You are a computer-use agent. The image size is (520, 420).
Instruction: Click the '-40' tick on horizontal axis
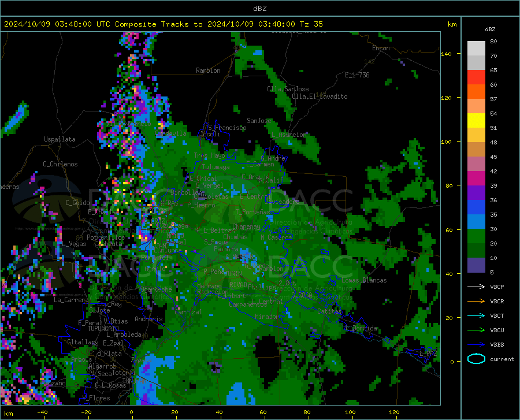tap(42, 412)
